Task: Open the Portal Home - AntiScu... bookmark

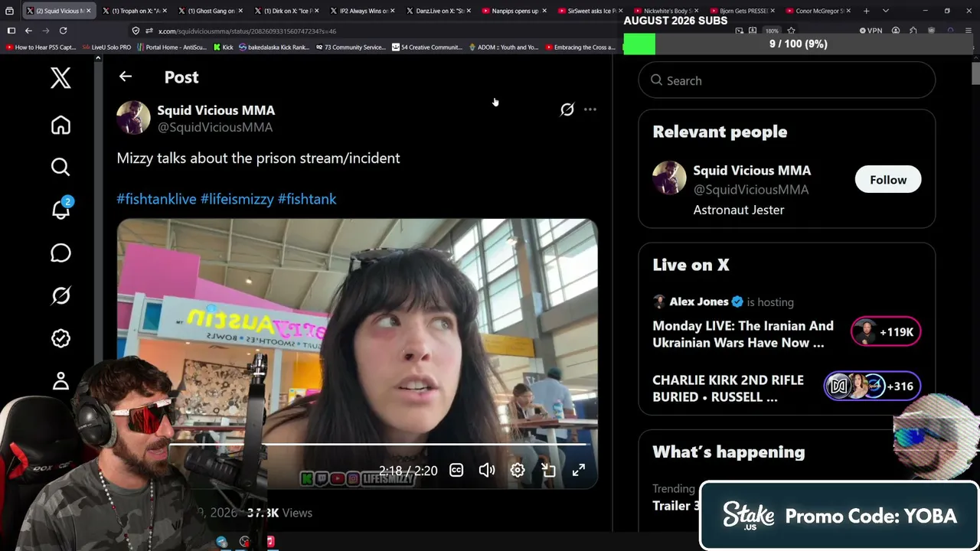Action: 171,47
